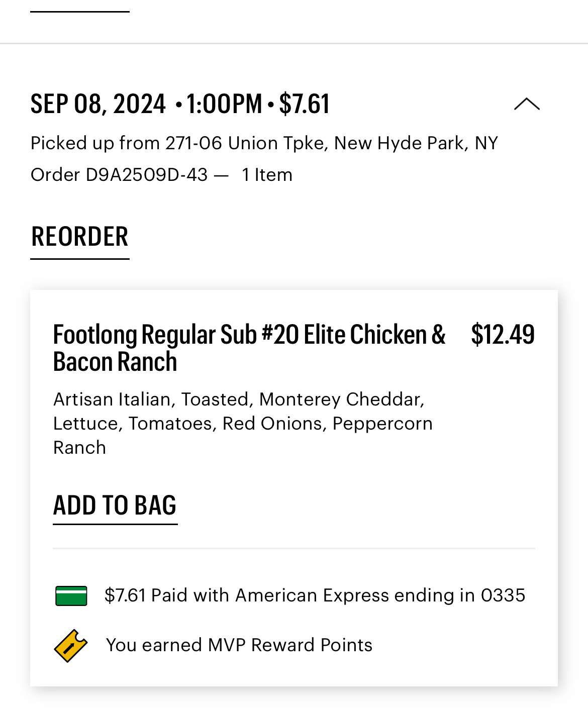Click the $7.61 total in order header

304,104
